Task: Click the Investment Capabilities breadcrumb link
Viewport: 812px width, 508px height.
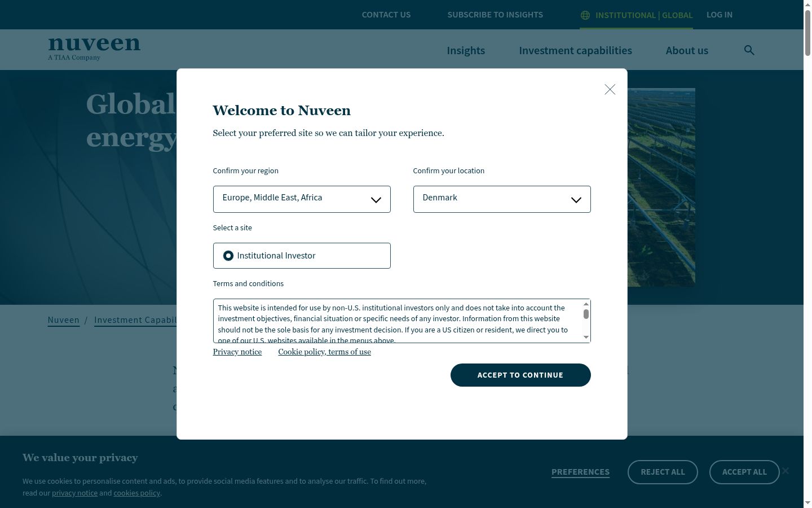Action: pyautogui.click(x=135, y=320)
